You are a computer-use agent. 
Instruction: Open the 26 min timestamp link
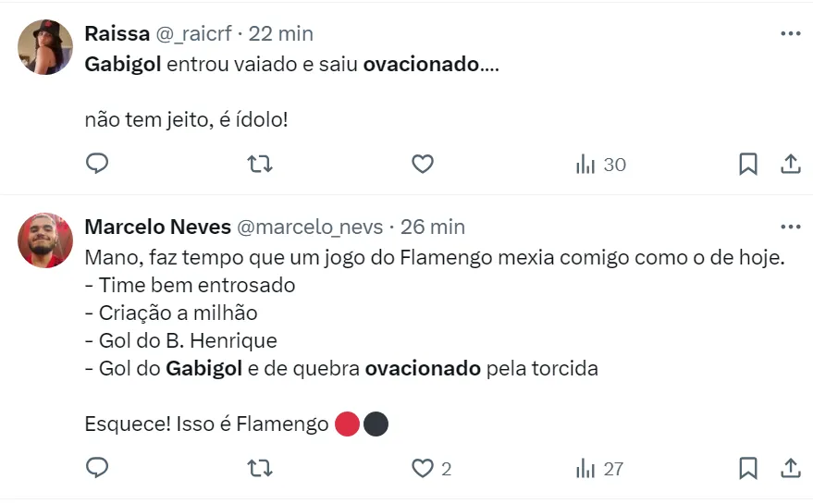(x=433, y=227)
